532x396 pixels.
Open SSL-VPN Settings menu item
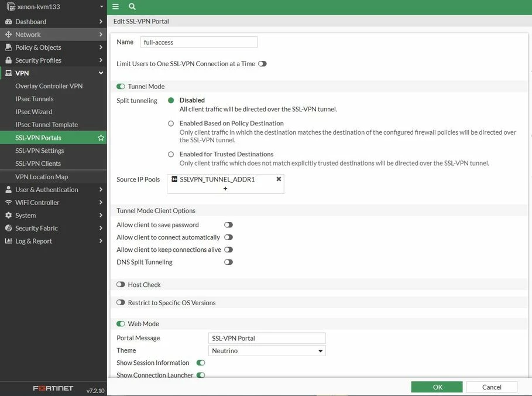[x=53, y=151]
